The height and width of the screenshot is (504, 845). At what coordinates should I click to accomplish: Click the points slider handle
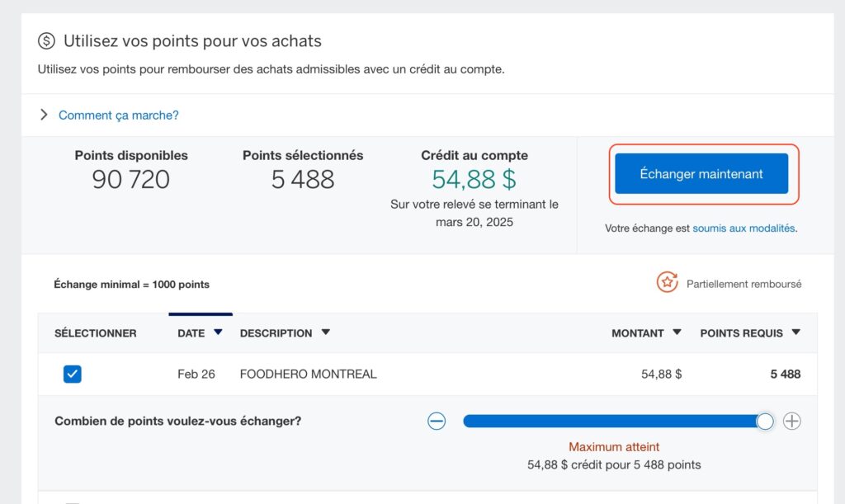point(765,422)
